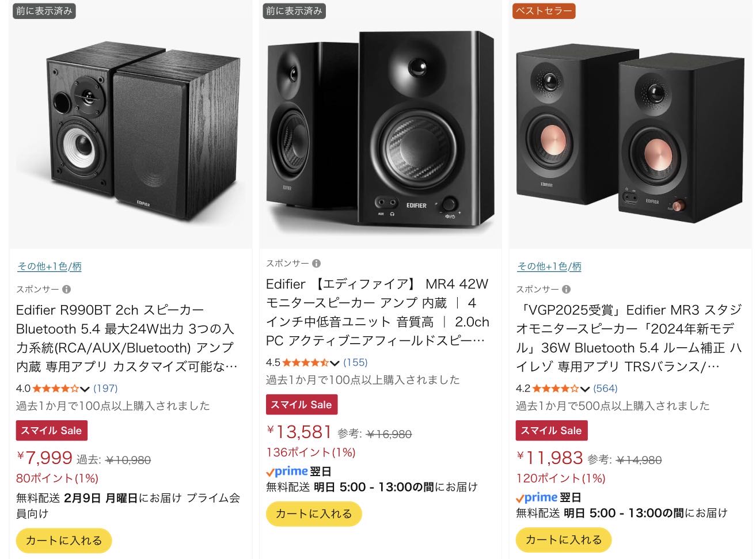
Task: Open the MR3 other color options link
Action: (549, 267)
